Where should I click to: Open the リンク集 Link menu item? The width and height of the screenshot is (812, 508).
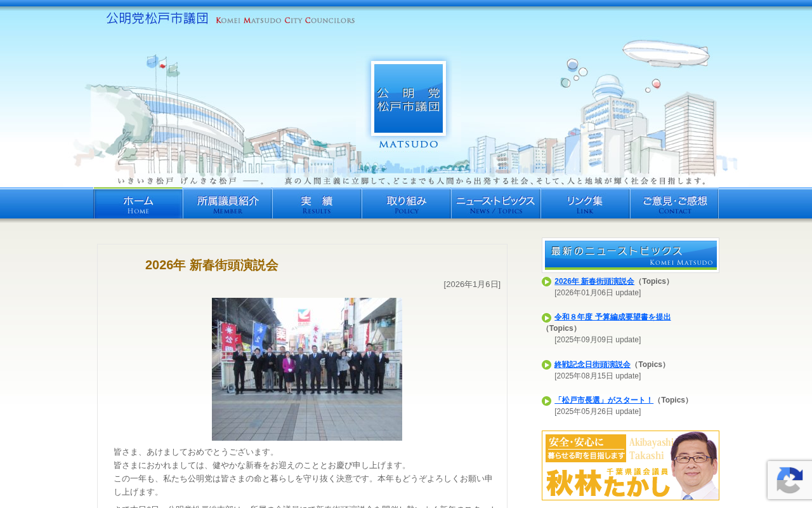point(585,203)
